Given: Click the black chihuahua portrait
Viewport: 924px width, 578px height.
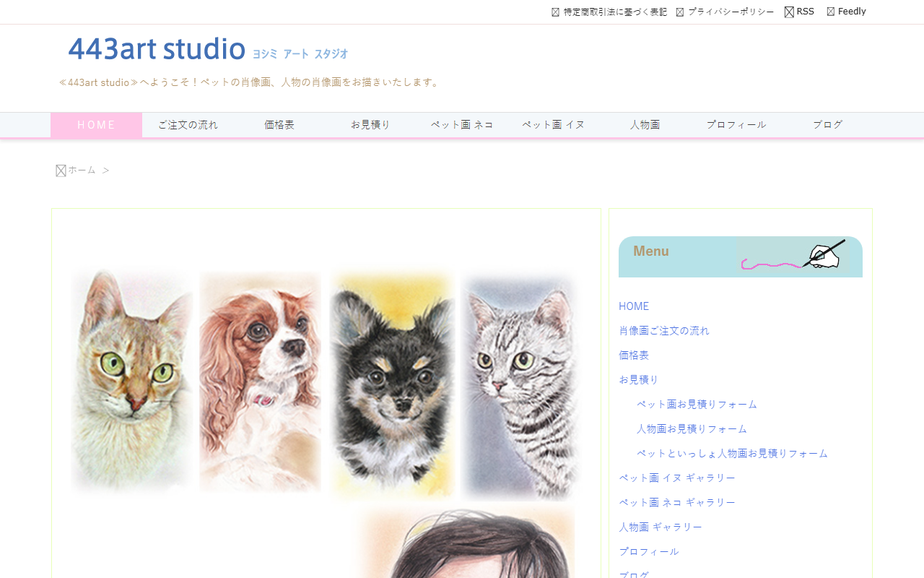Looking at the screenshot, I should [x=392, y=385].
